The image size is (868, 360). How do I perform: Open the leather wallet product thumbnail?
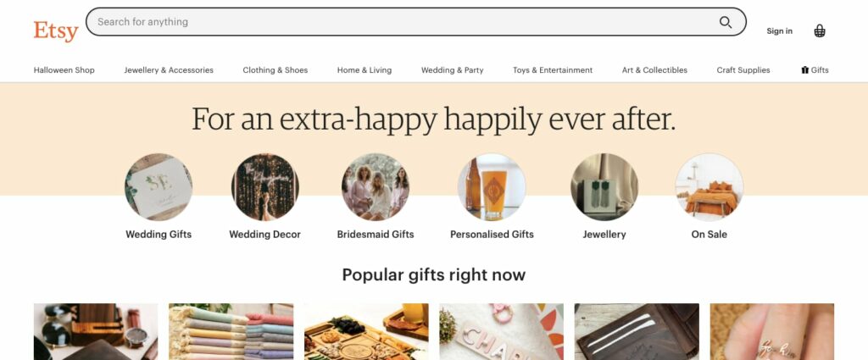coord(637,332)
